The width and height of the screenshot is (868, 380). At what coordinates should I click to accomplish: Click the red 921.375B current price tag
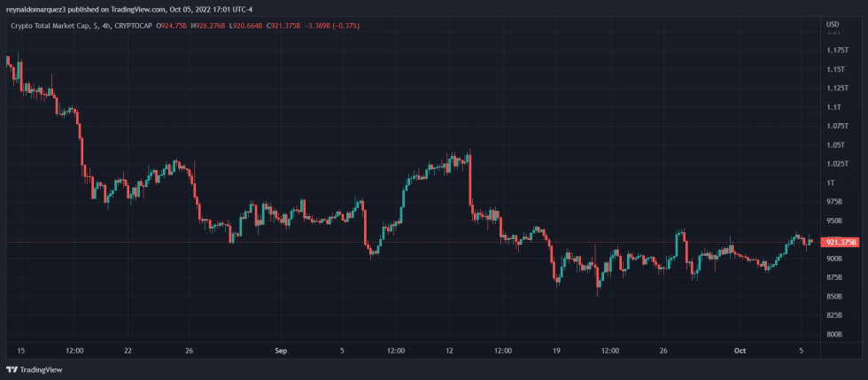[x=841, y=243]
